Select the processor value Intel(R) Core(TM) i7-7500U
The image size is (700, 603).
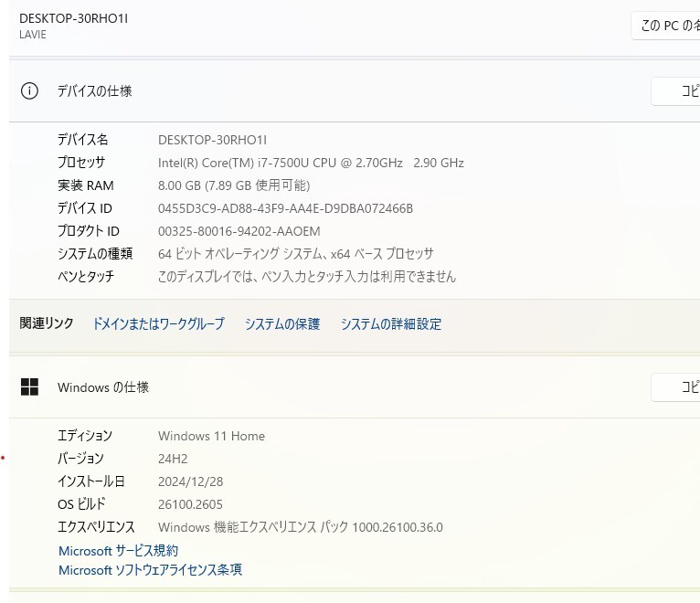click(x=311, y=163)
